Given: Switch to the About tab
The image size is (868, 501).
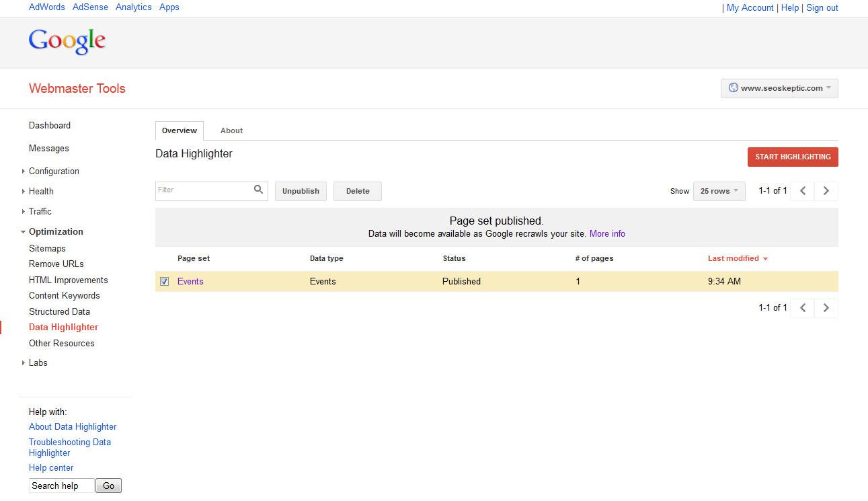Looking at the screenshot, I should click(231, 130).
